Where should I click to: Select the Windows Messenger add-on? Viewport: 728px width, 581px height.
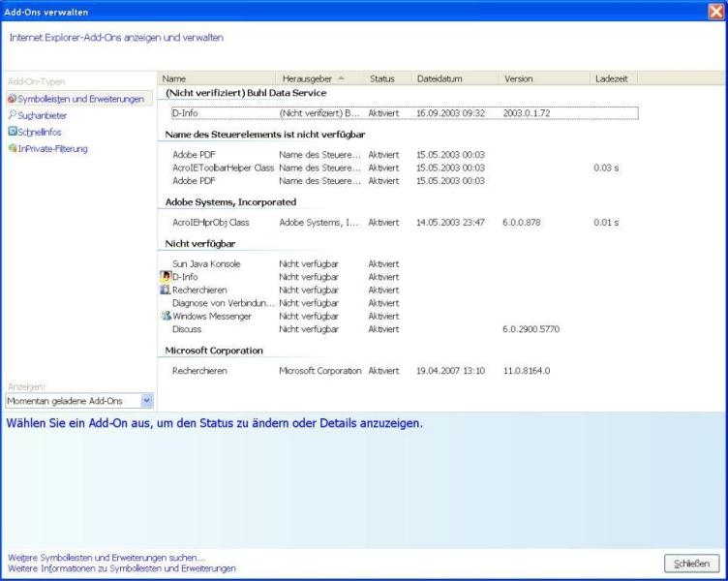tap(405, 316)
